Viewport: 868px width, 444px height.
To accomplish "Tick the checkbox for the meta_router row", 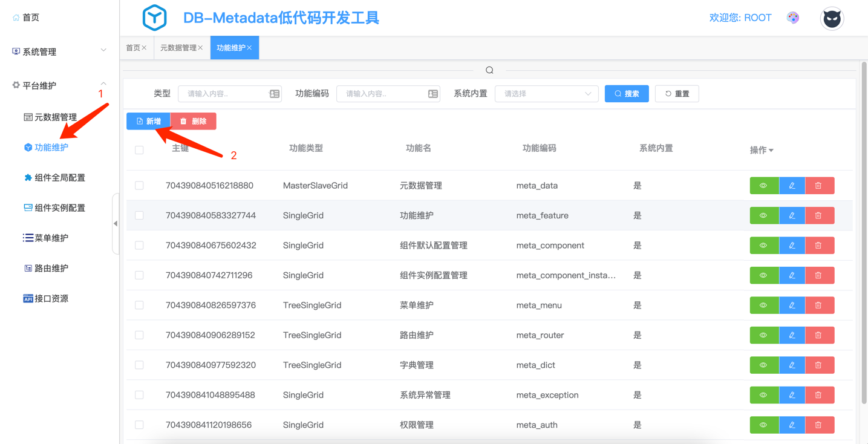I will pos(139,335).
